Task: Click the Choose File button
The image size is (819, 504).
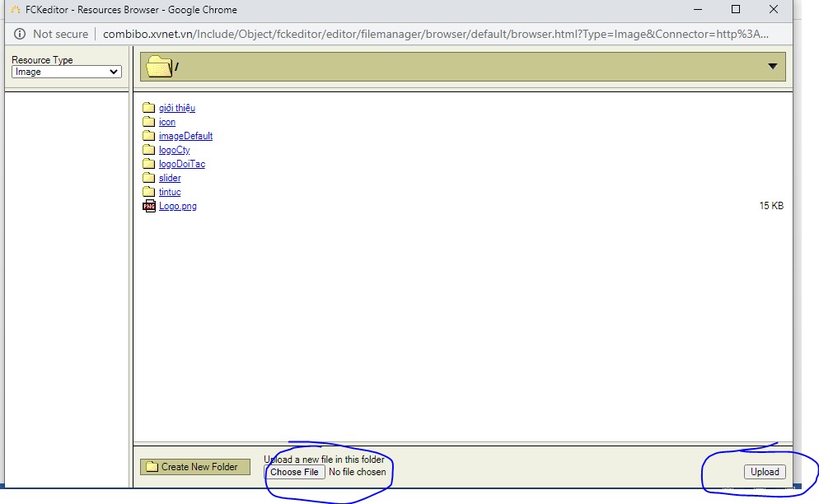Action: click(294, 472)
